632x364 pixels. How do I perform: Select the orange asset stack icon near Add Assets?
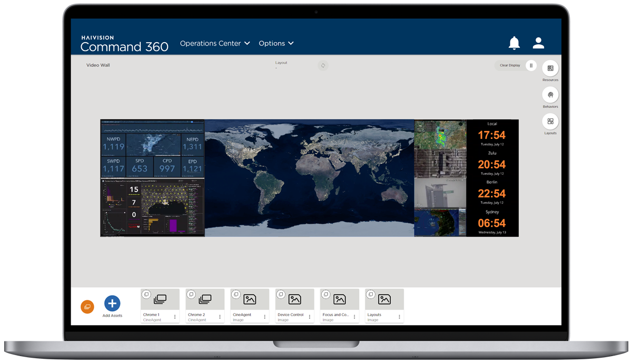tap(87, 306)
